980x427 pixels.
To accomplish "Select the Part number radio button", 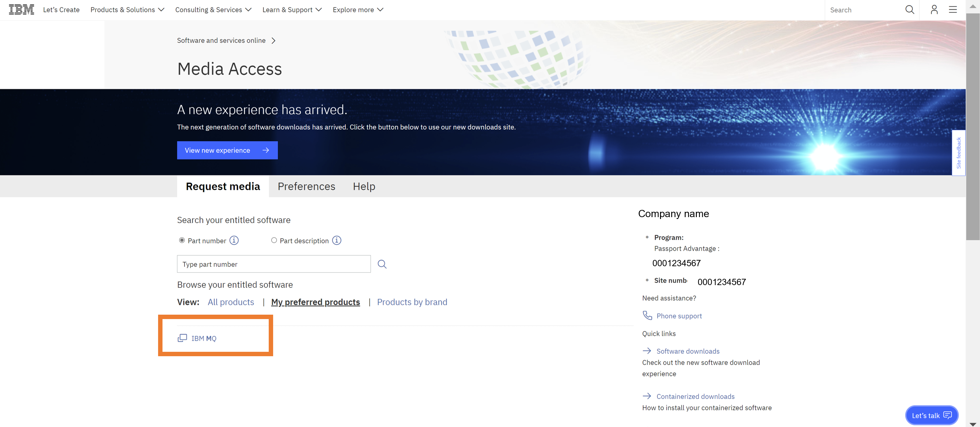I will pyautogui.click(x=182, y=240).
